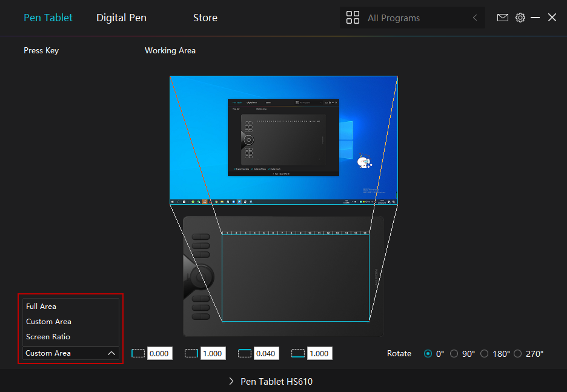This screenshot has height=392, width=567.
Task: Click the round dial on the tablet image
Action: click(x=201, y=277)
